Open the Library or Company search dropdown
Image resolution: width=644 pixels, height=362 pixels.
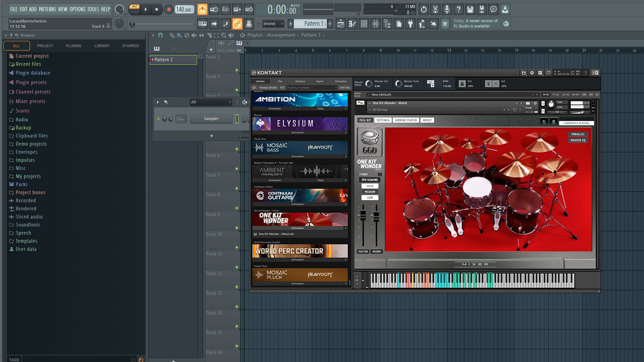(312, 88)
